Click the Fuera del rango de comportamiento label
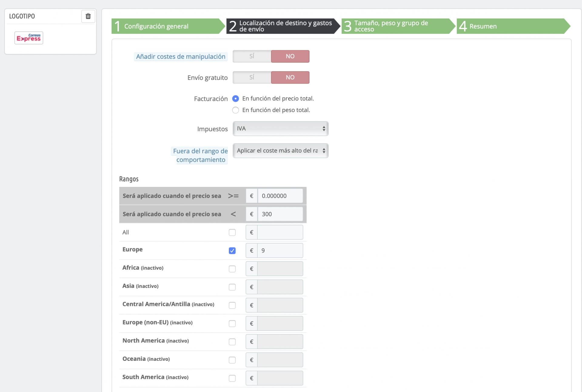 [x=200, y=155]
